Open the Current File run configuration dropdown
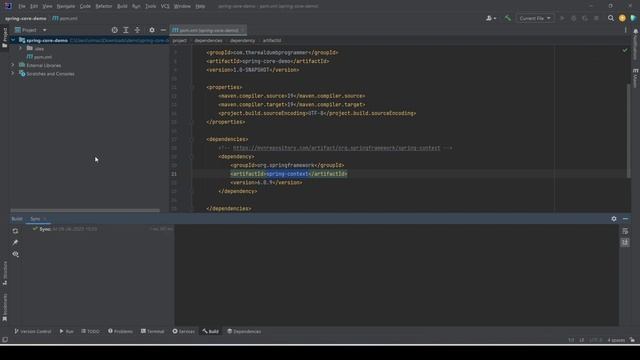This screenshot has width=640, height=360. pyautogui.click(x=535, y=18)
